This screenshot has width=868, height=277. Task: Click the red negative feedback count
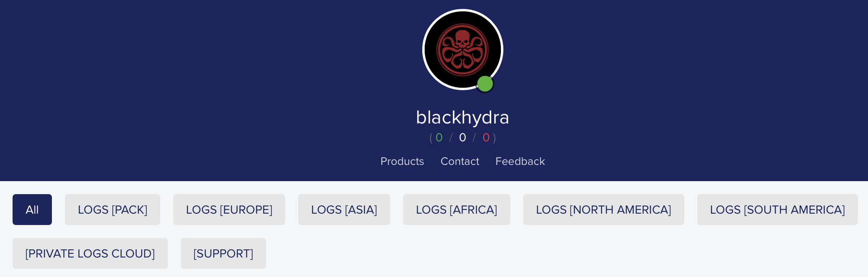coord(486,138)
